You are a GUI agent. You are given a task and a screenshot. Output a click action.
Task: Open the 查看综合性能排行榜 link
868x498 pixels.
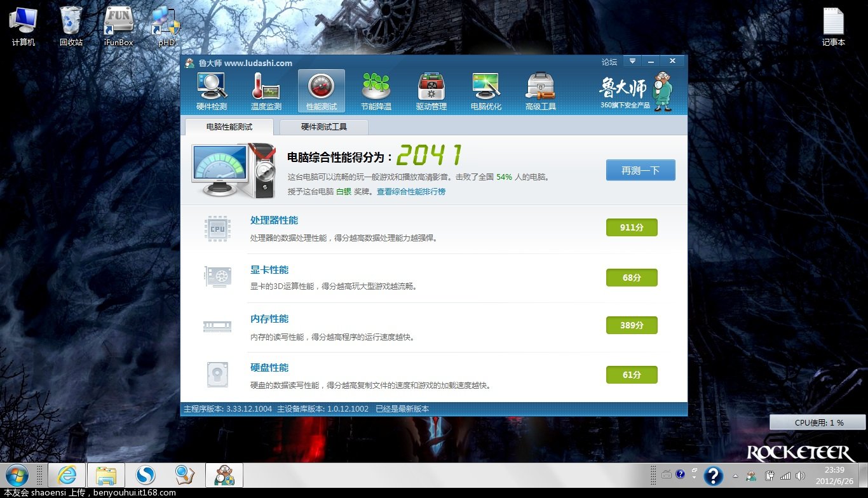pos(411,192)
